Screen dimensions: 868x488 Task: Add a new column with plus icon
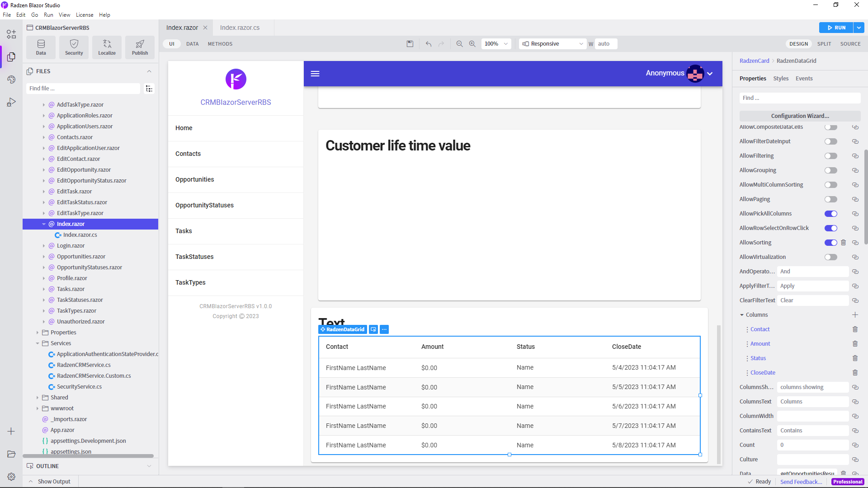pos(855,315)
